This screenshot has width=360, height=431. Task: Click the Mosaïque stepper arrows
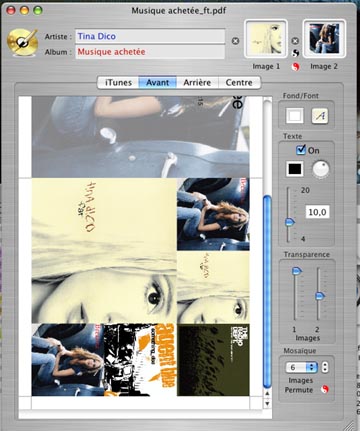click(325, 367)
